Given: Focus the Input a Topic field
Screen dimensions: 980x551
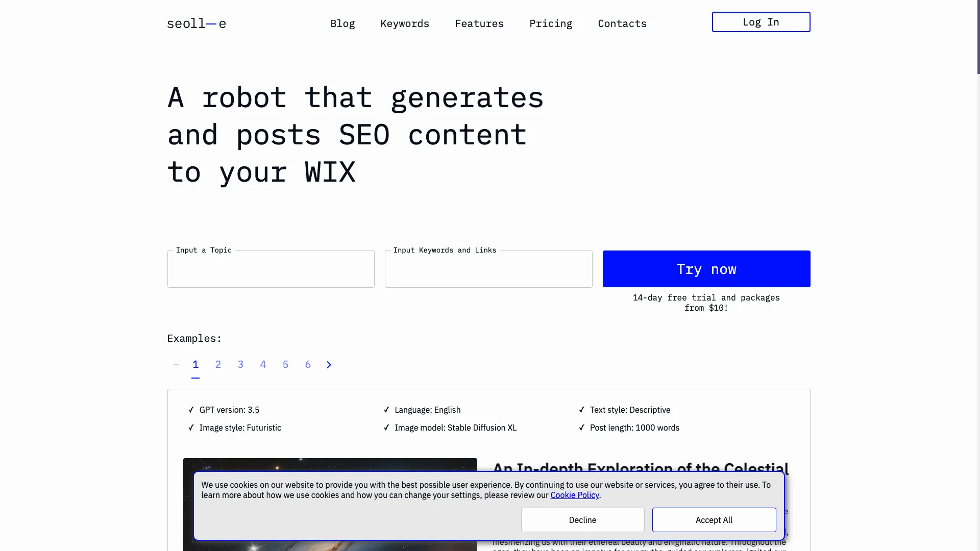Looking at the screenshot, I should coord(271,269).
